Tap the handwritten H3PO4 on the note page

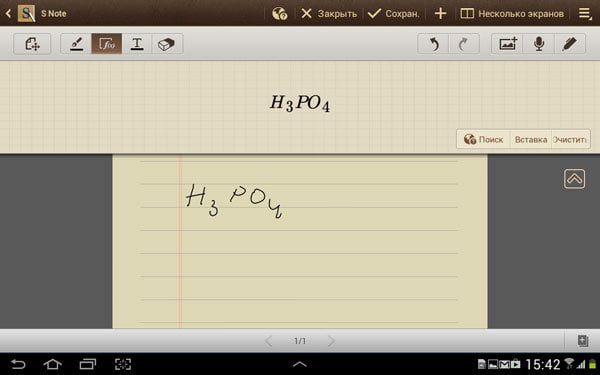(x=234, y=201)
